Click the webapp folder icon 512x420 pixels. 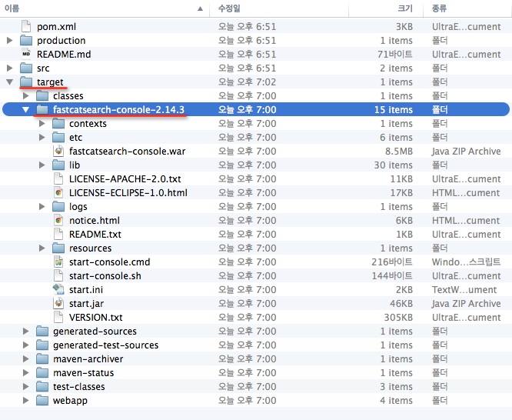42,401
